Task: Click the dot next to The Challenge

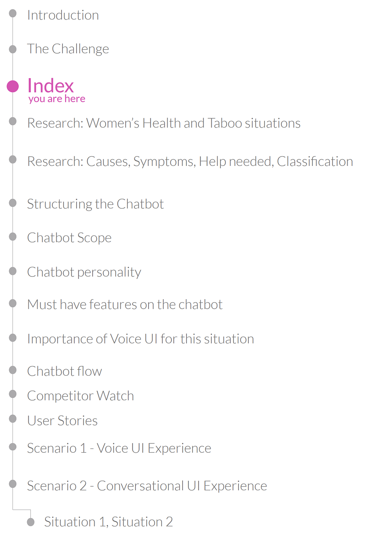Action: (13, 49)
